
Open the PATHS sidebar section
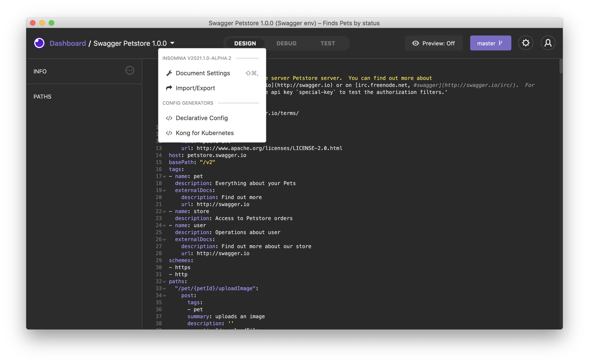[84, 97]
